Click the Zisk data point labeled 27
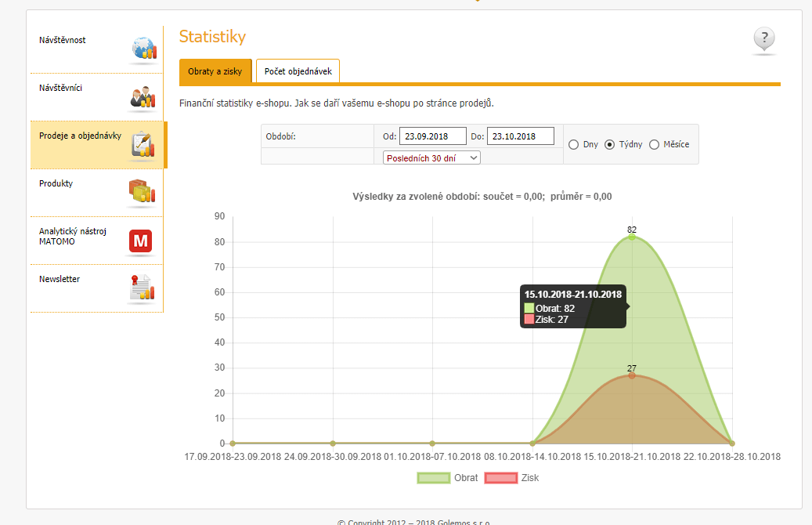 pos(632,375)
